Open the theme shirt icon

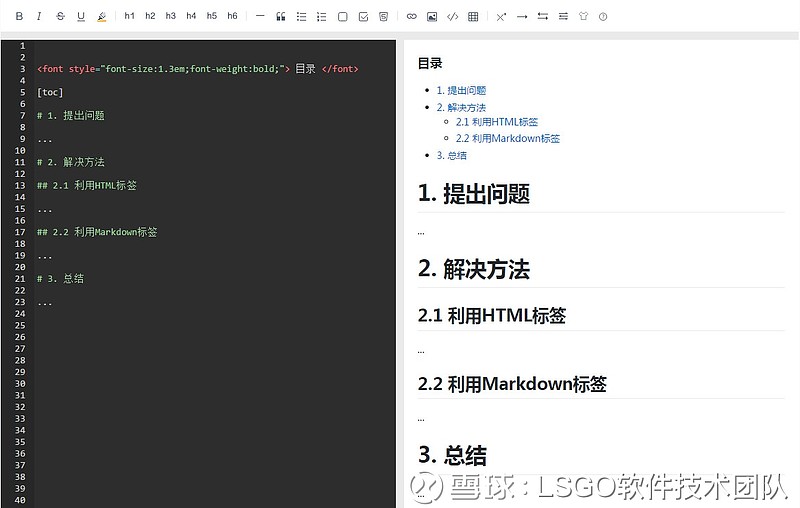pyautogui.click(x=584, y=16)
